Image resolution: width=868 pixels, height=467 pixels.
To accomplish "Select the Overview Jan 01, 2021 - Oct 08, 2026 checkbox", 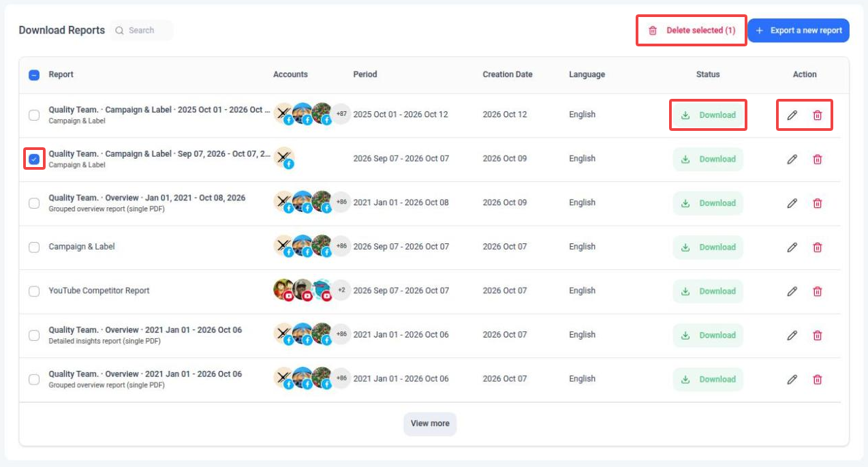I will coord(34,202).
